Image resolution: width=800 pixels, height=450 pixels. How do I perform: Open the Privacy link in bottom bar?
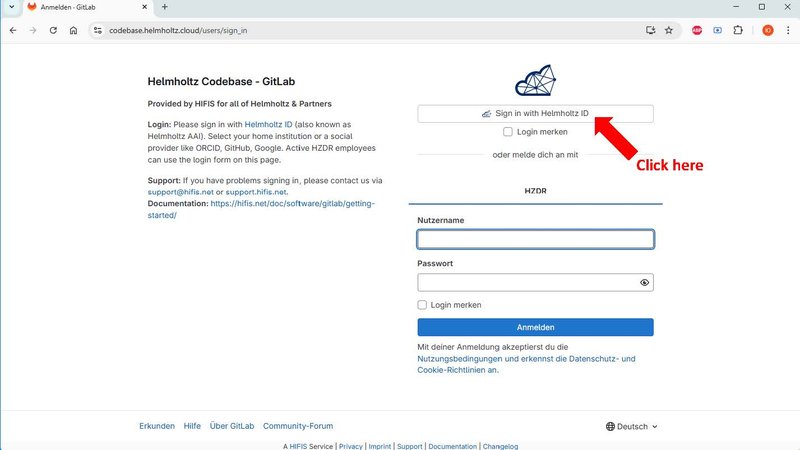351,446
